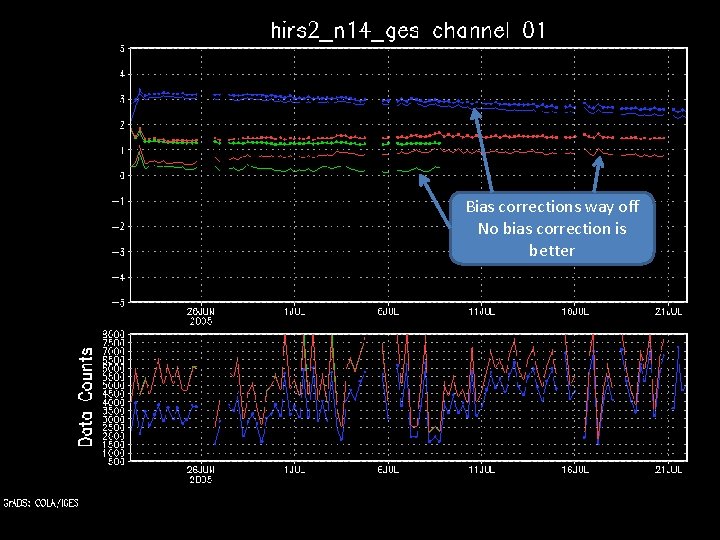Click the "500" tick on Data Counts axis

pyautogui.click(x=116, y=461)
